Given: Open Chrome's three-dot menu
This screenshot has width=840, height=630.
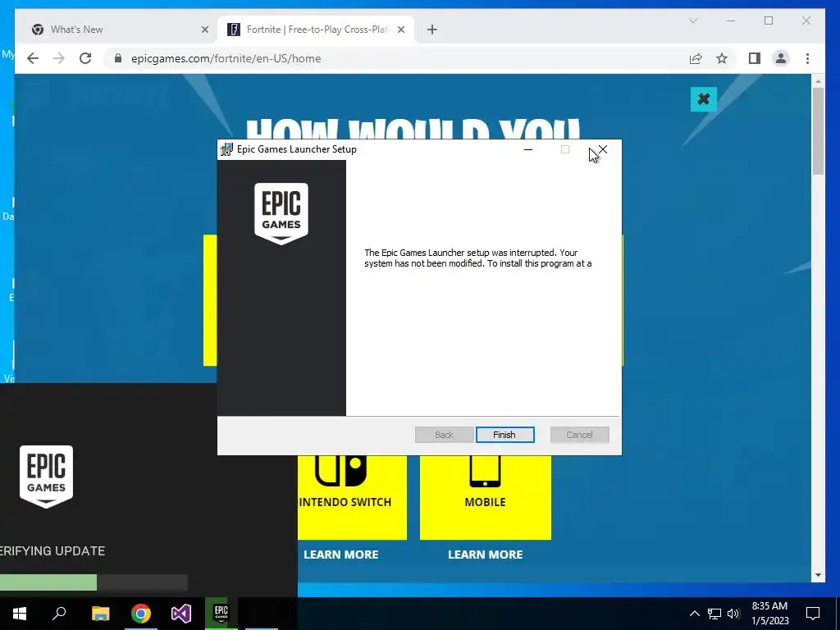Looking at the screenshot, I should 807,58.
